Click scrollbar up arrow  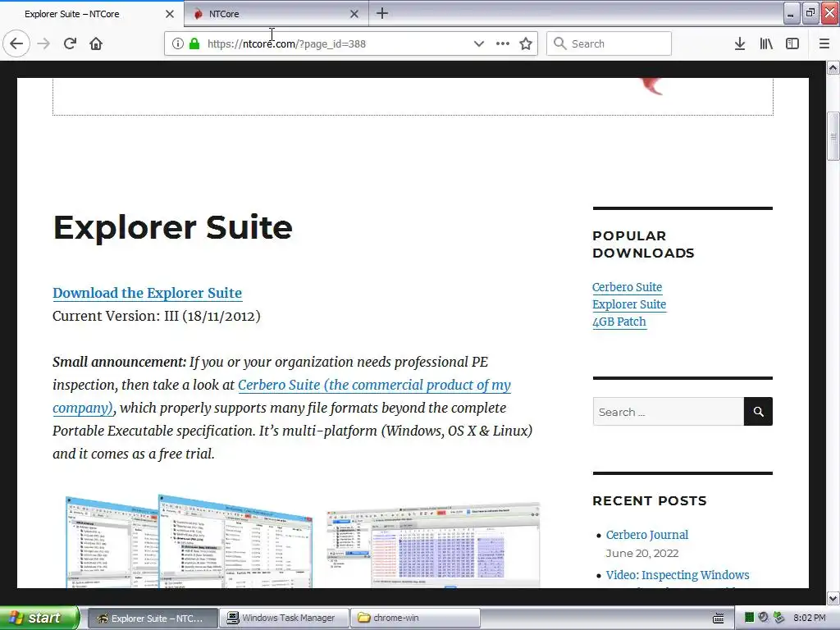click(833, 67)
